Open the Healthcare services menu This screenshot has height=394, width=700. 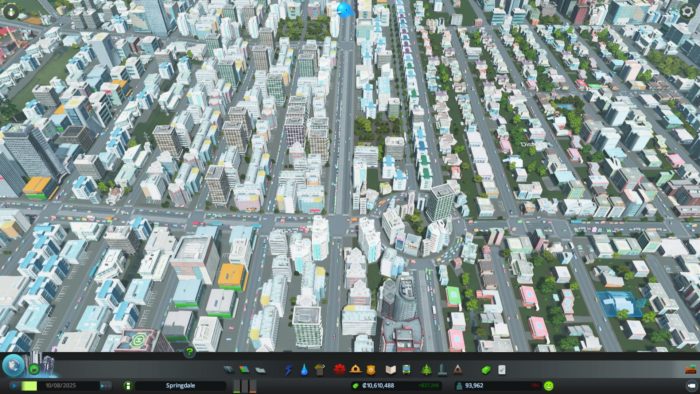339,369
